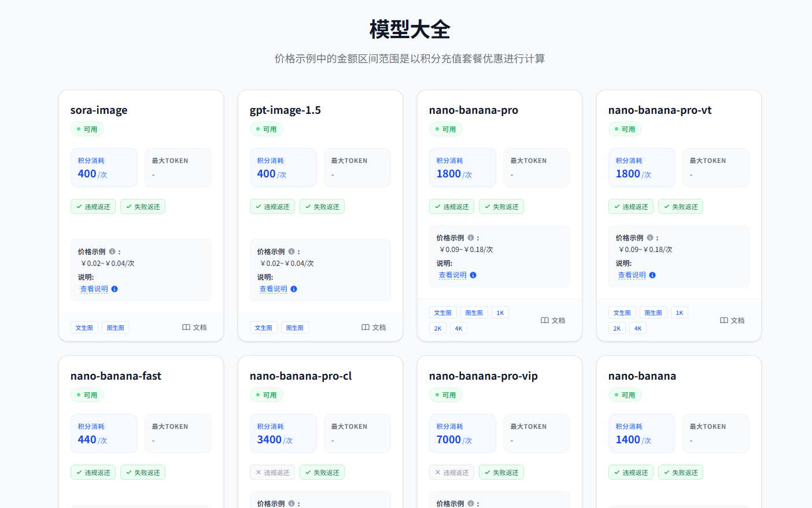Click the nano-banana-fast card title
812x508 pixels.
116,376
